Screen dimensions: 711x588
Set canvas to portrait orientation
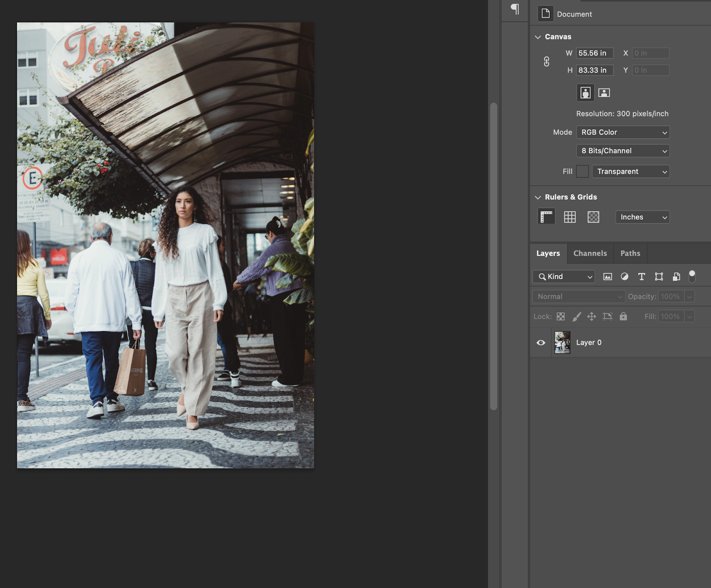pyautogui.click(x=586, y=92)
